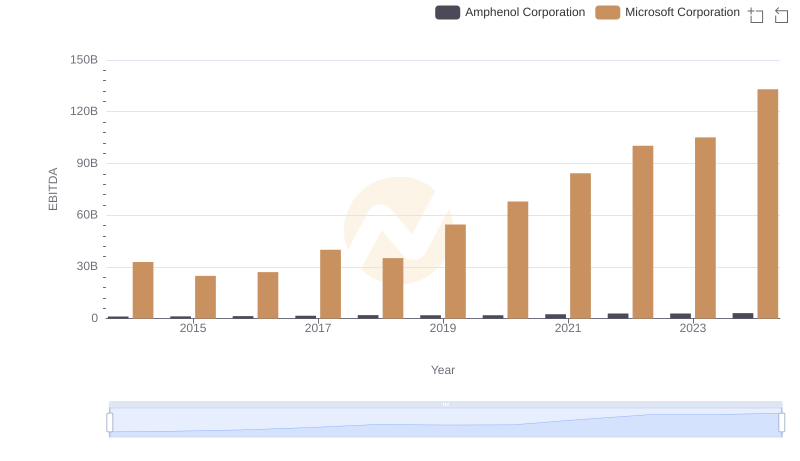Select Microsoft's 2017 bar
Image resolution: width=800 pixels, height=461 pixels.
point(331,284)
